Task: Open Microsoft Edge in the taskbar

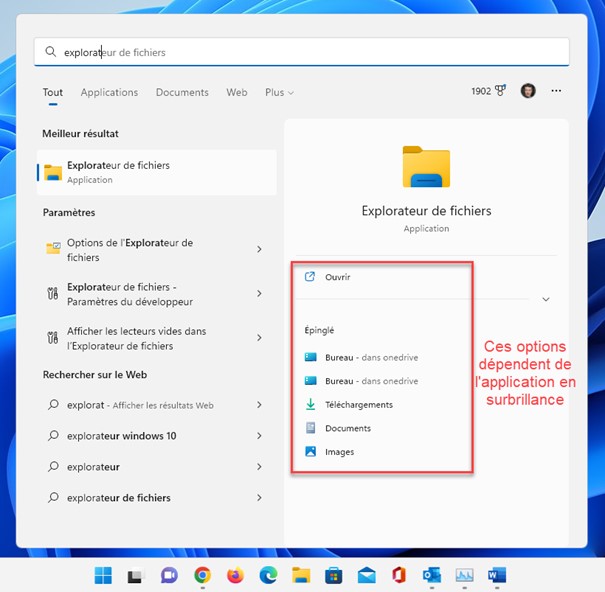Action: click(x=268, y=575)
